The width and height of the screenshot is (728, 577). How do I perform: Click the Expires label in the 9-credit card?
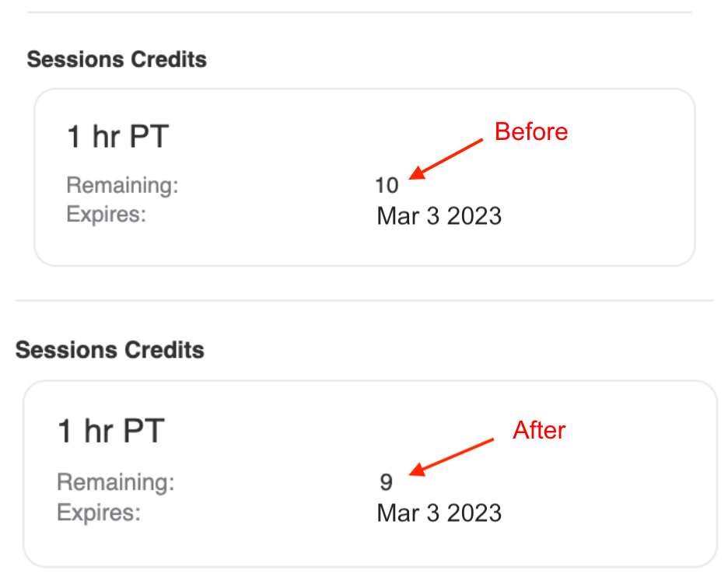(99, 512)
